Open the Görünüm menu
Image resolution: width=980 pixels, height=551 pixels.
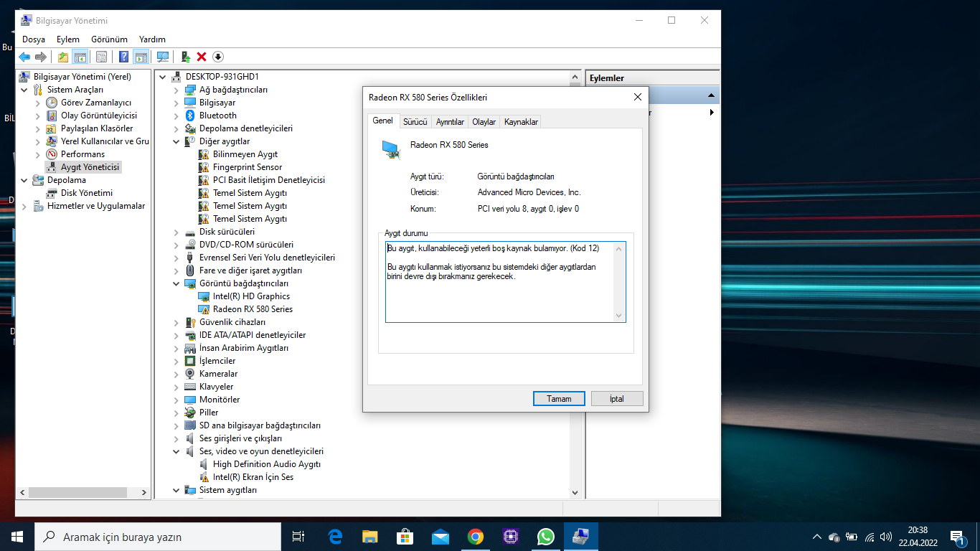109,39
